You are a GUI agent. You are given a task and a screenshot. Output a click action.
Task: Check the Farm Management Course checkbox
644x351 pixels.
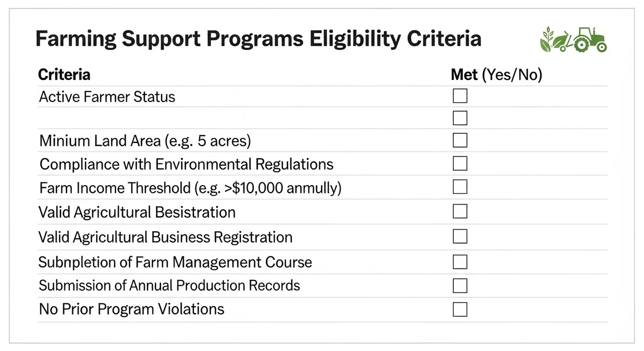[460, 261]
